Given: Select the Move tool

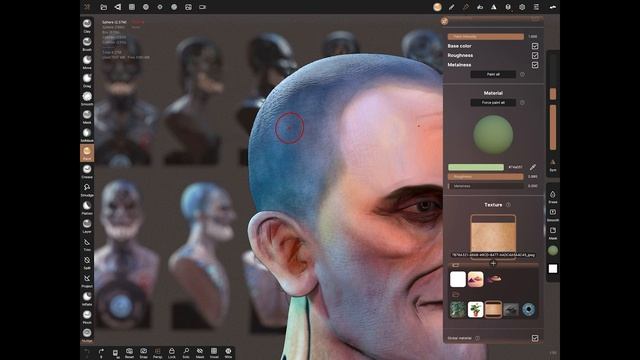Looking at the screenshot, I should [87, 62].
